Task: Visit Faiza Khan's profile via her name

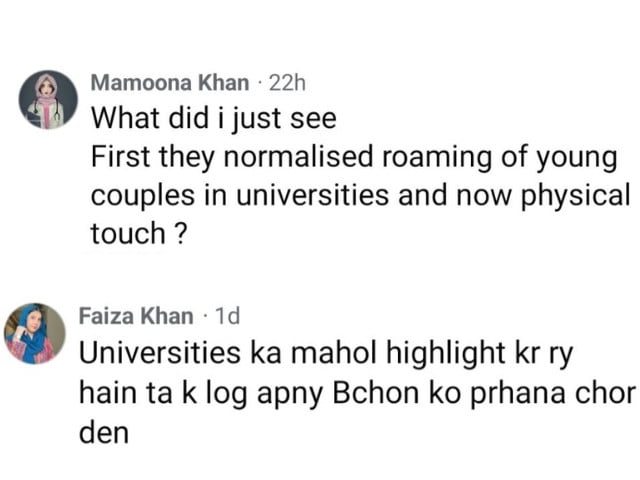Action: click(136, 316)
